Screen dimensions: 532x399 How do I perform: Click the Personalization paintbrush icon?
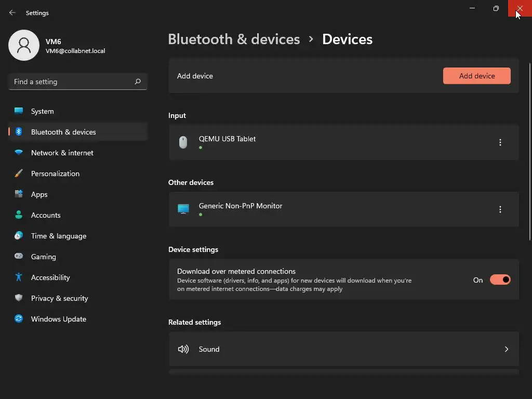[x=19, y=174]
